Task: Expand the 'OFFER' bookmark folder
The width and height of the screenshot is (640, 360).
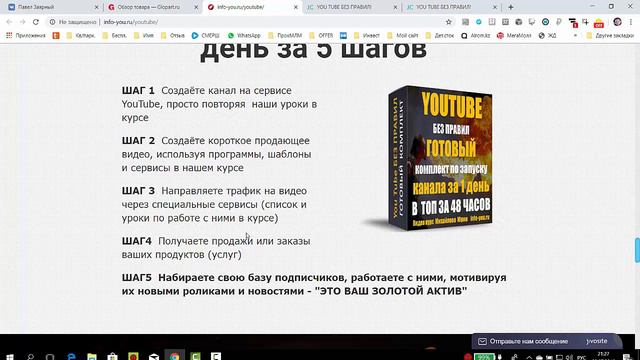Action: point(321,36)
